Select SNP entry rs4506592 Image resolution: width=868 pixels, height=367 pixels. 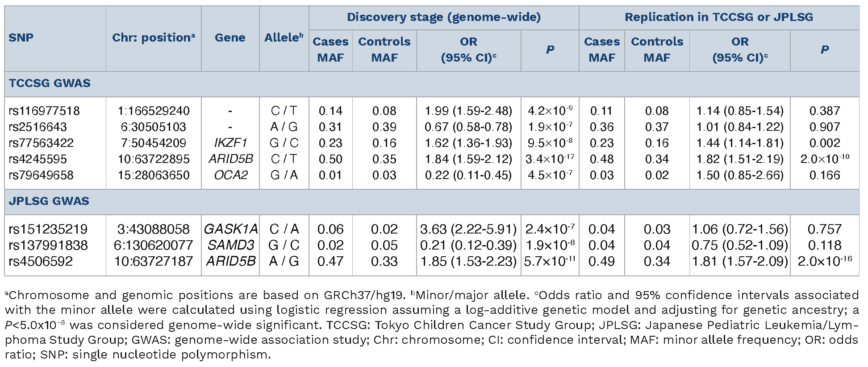coord(41,261)
